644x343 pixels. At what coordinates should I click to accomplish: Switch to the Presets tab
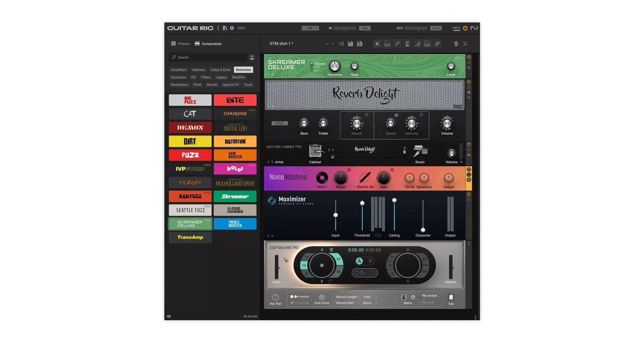pos(180,44)
